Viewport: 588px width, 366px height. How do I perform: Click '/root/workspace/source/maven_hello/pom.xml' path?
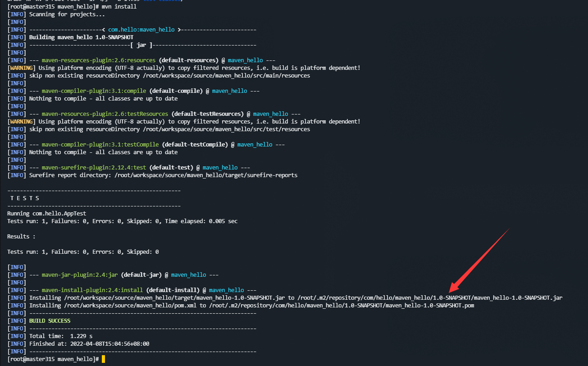click(130, 306)
